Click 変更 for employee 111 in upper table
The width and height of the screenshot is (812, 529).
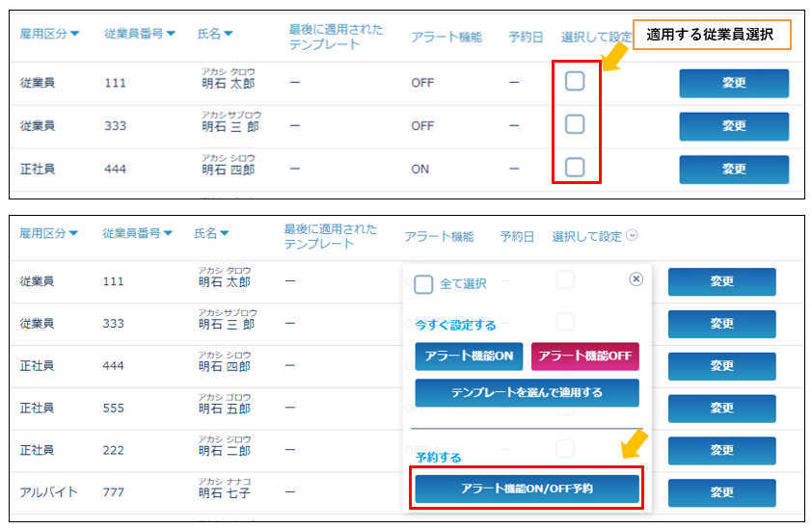734,83
